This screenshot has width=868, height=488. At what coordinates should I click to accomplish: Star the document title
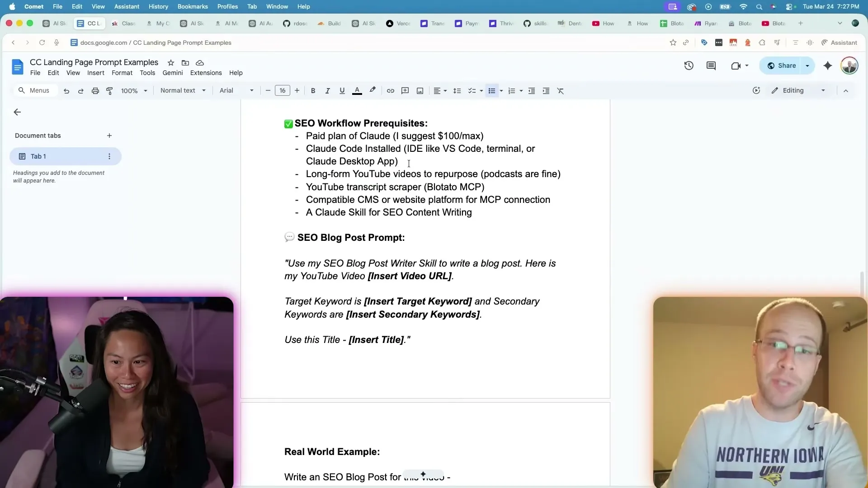(171, 63)
